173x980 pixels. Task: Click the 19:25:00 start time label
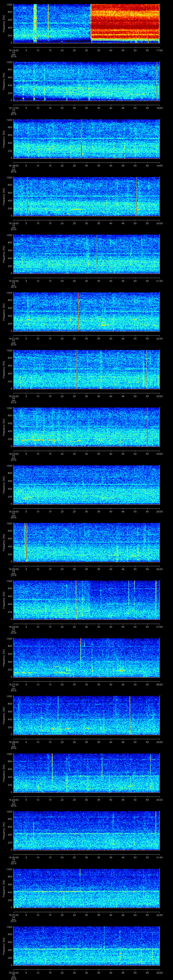[x=14, y=569]
